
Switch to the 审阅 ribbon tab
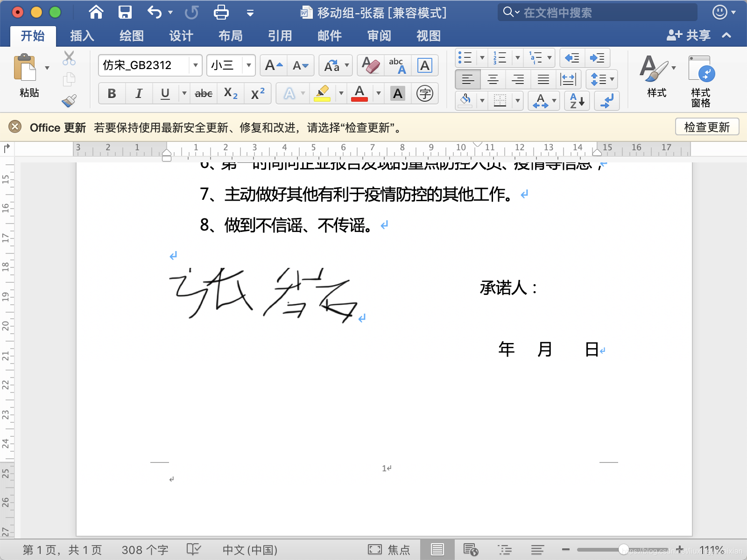[379, 35]
